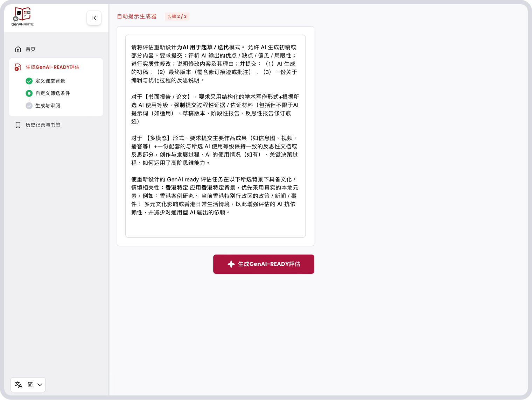
Task: Open the 简 language dropdown
Action: [28, 385]
